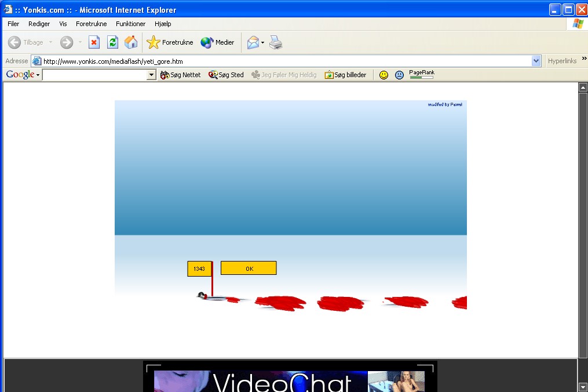
Task: Open the Hjælp menu
Action: [163, 24]
